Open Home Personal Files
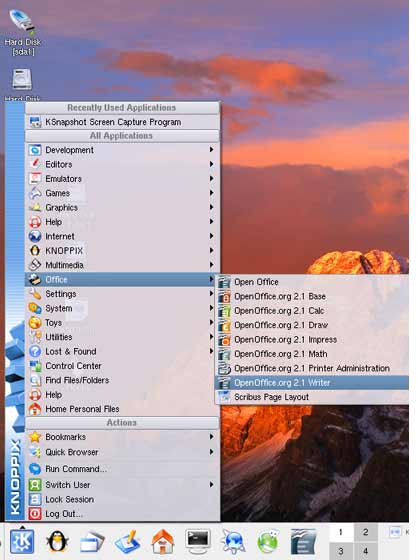 click(x=122, y=409)
